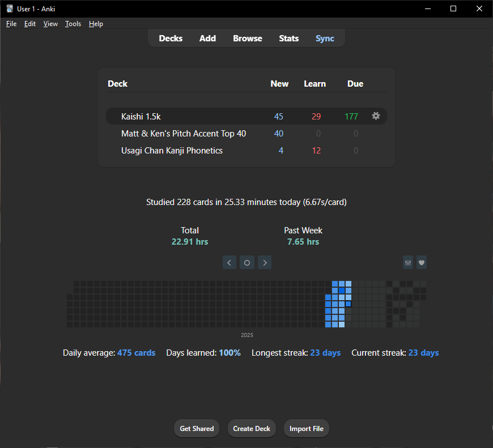The width and height of the screenshot is (493, 448).
Task: Close the Anki window
Action: (479, 8)
